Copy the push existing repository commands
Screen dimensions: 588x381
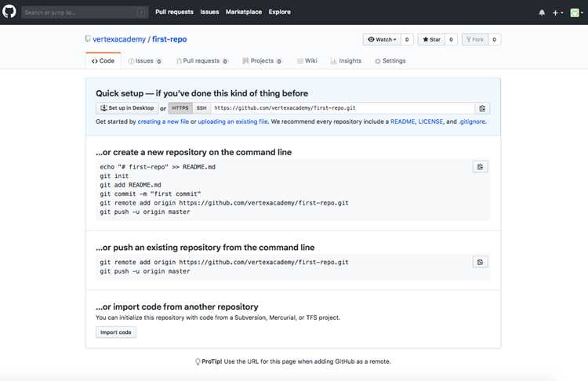coord(480,262)
